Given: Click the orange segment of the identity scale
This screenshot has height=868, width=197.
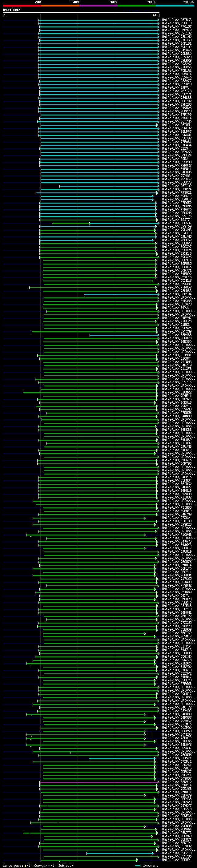Looking at the screenshot, I should click(60, 6).
